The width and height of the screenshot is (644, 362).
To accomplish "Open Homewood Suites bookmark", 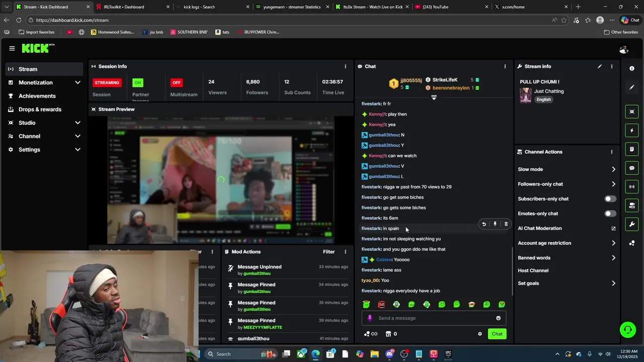I will coord(113,32).
